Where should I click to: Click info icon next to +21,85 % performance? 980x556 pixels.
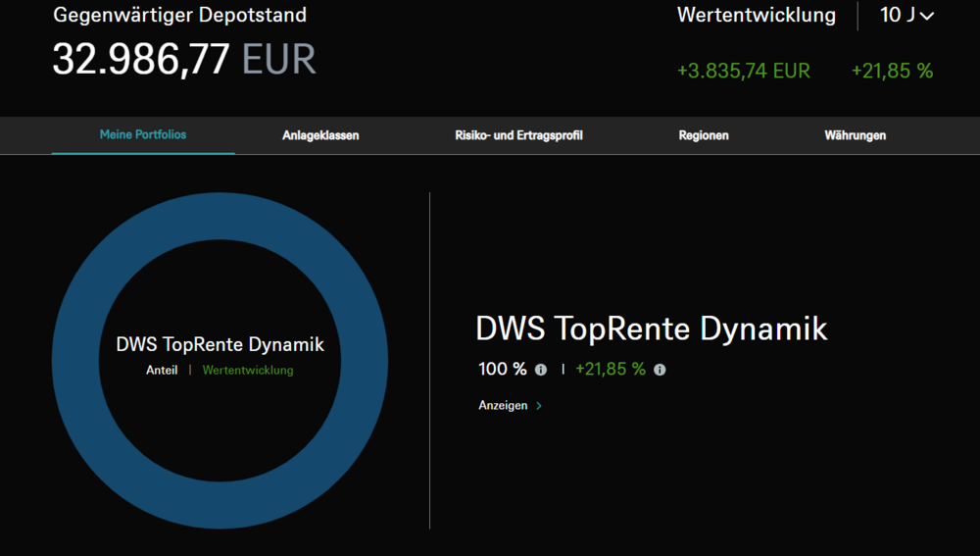(x=660, y=370)
